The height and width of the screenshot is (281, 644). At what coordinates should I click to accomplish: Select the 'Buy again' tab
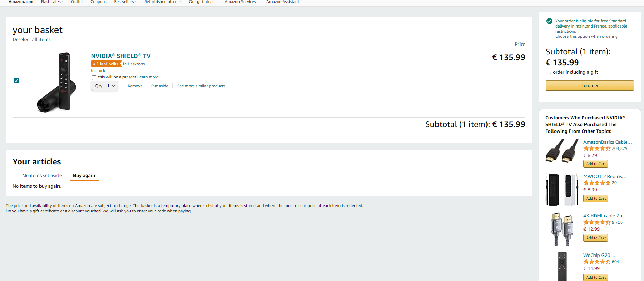(84, 175)
